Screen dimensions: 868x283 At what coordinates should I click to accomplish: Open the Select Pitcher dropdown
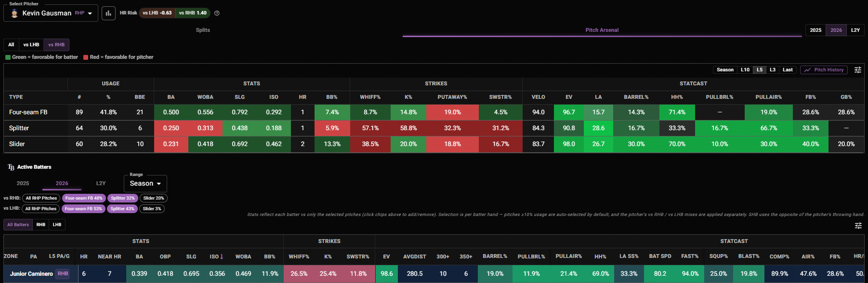[x=51, y=13]
